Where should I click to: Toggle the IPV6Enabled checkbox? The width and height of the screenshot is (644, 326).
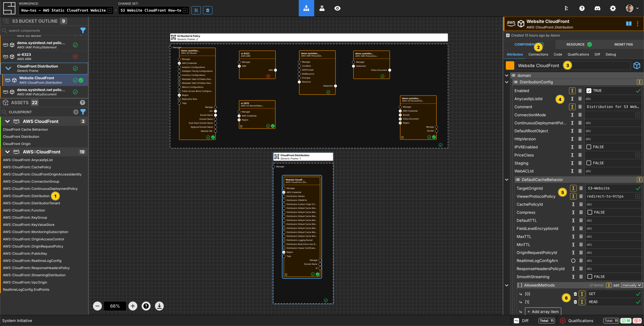(x=589, y=147)
